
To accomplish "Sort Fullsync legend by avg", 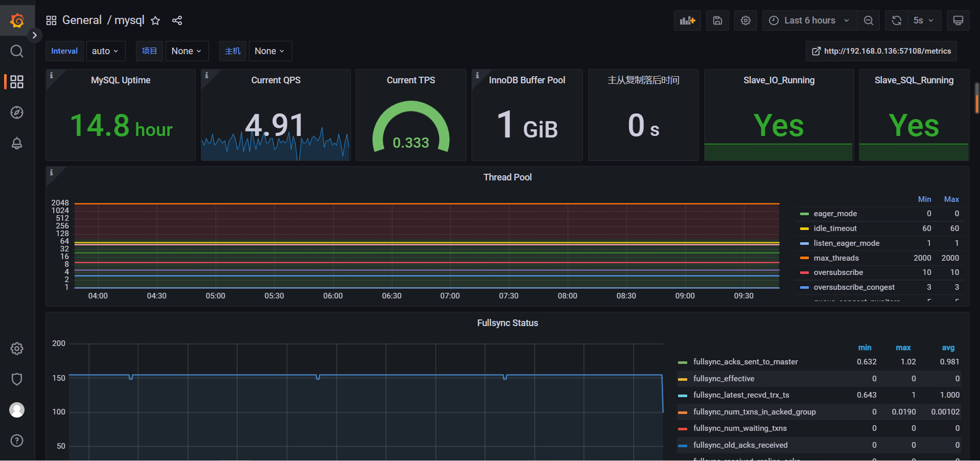I will click(948, 348).
